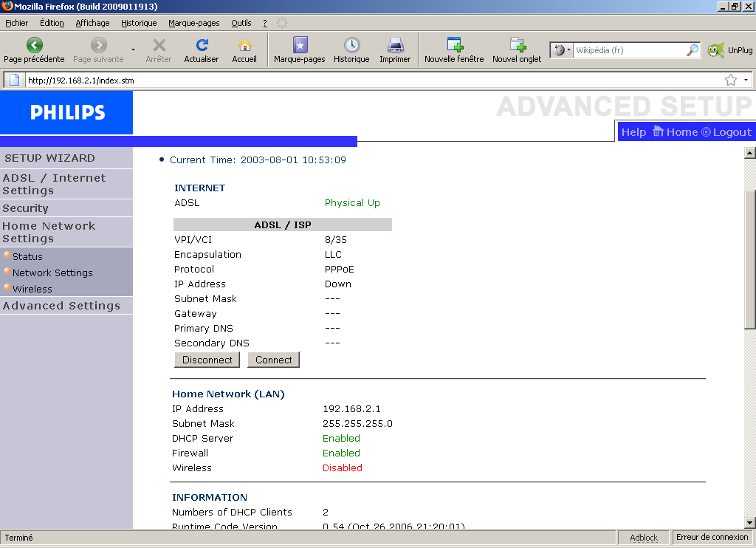756x548 pixels.
Task: Open the Marque-pages bookmarks icon
Action: [300, 45]
